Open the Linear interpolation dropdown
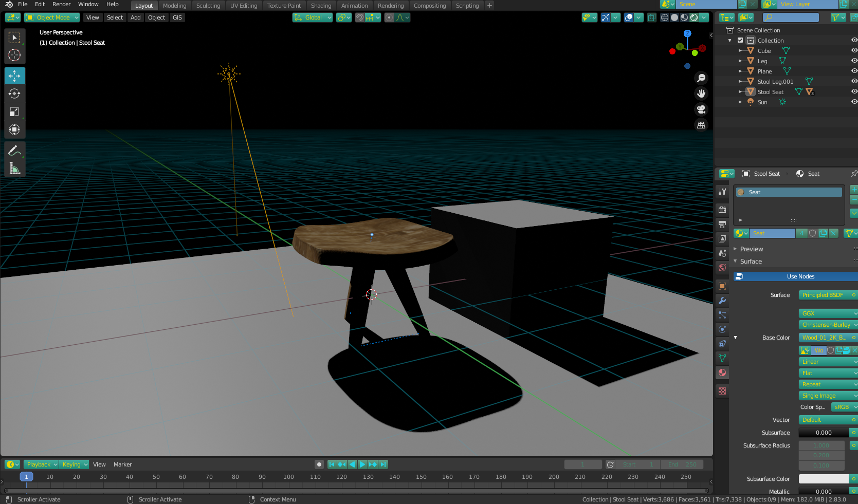The height and width of the screenshot is (504, 858). [828, 362]
